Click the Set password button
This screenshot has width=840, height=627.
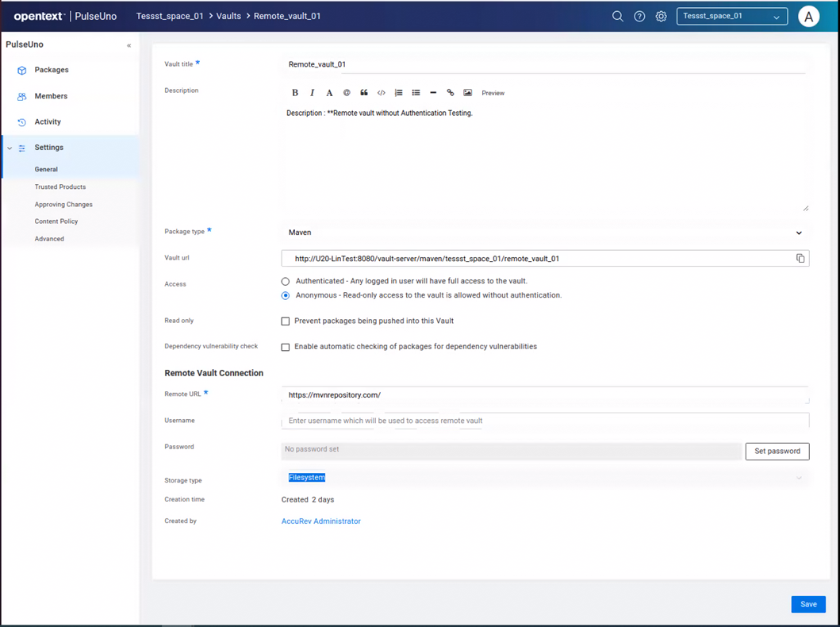coord(777,451)
